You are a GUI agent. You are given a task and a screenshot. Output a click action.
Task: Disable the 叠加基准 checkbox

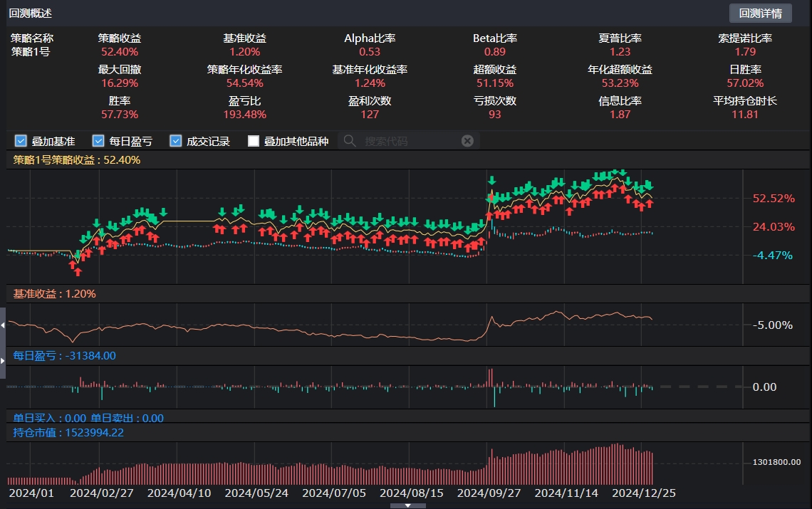coord(21,141)
